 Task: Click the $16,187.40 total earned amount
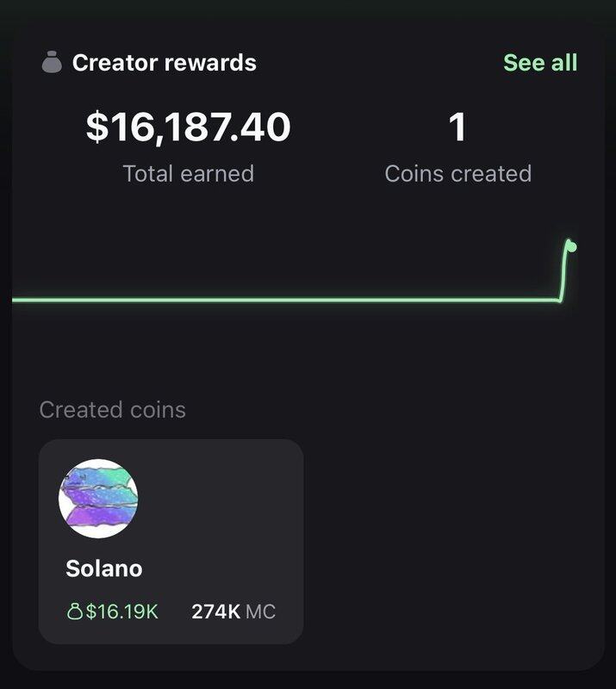tap(189, 127)
